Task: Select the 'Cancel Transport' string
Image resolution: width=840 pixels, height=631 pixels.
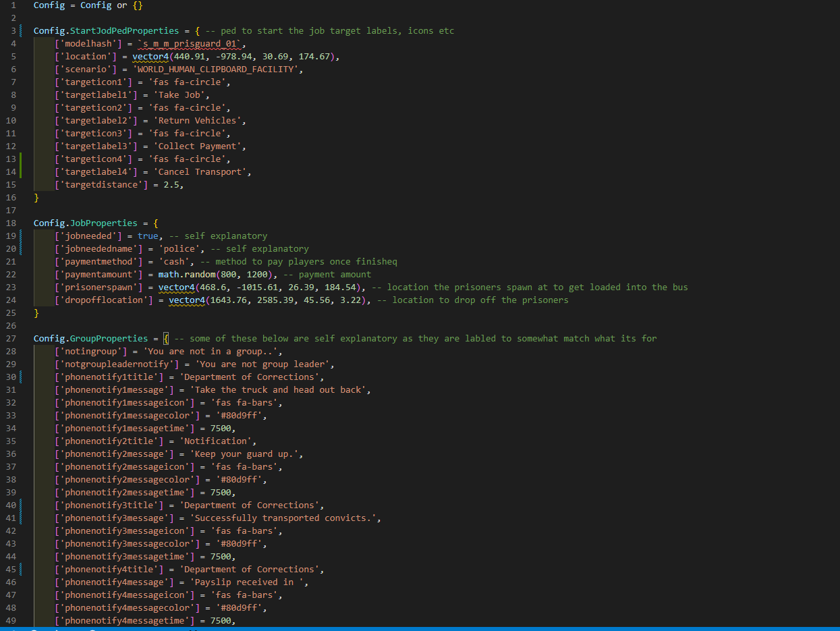Action: coord(202,172)
